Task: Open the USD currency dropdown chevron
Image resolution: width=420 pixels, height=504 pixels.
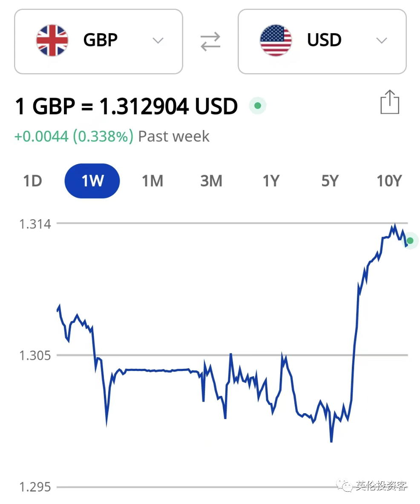Action: tap(382, 41)
